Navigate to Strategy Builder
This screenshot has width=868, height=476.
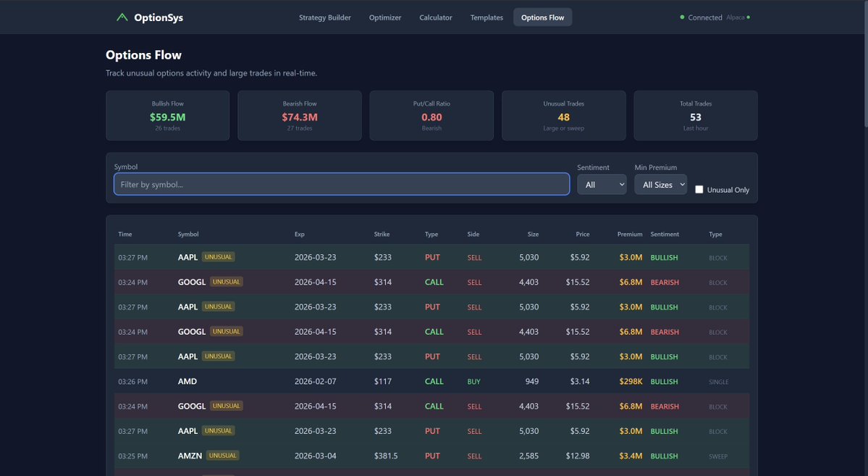pos(324,17)
